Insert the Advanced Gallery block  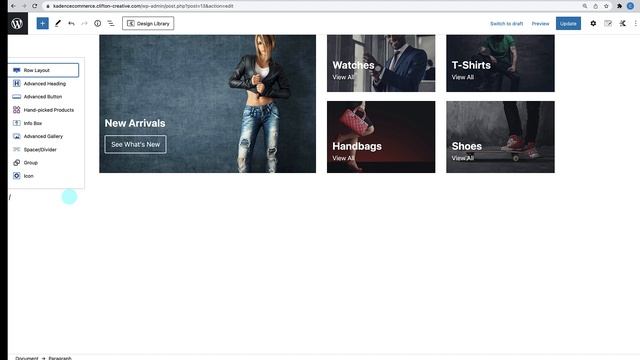[43, 136]
